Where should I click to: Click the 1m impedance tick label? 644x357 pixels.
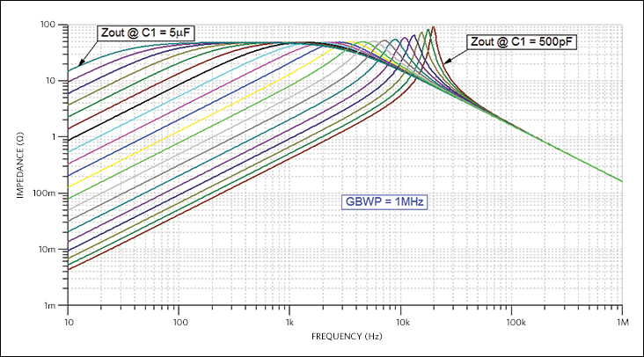(x=54, y=305)
